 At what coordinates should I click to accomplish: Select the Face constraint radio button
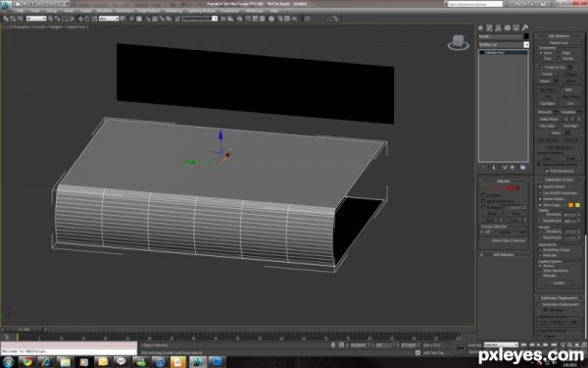pyautogui.click(x=540, y=59)
